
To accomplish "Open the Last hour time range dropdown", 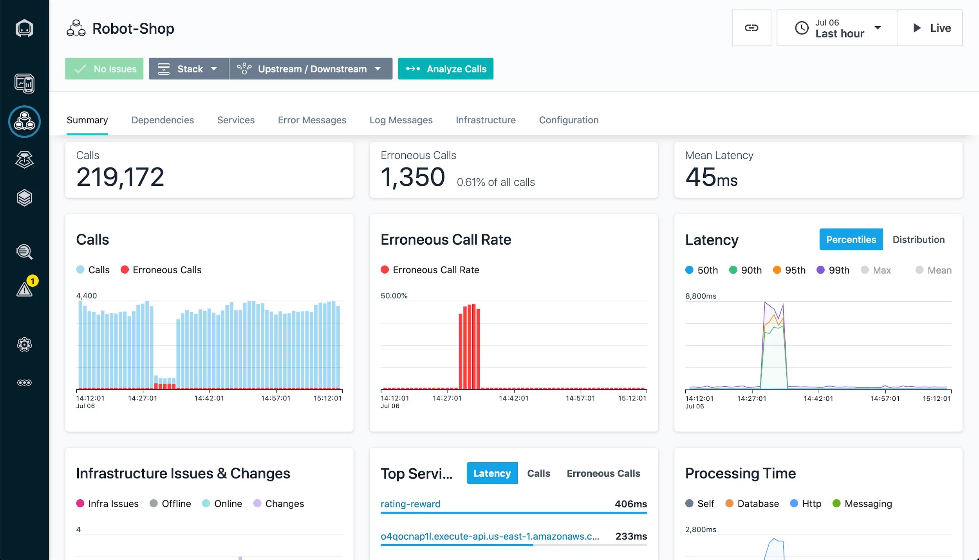I will [x=836, y=28].
